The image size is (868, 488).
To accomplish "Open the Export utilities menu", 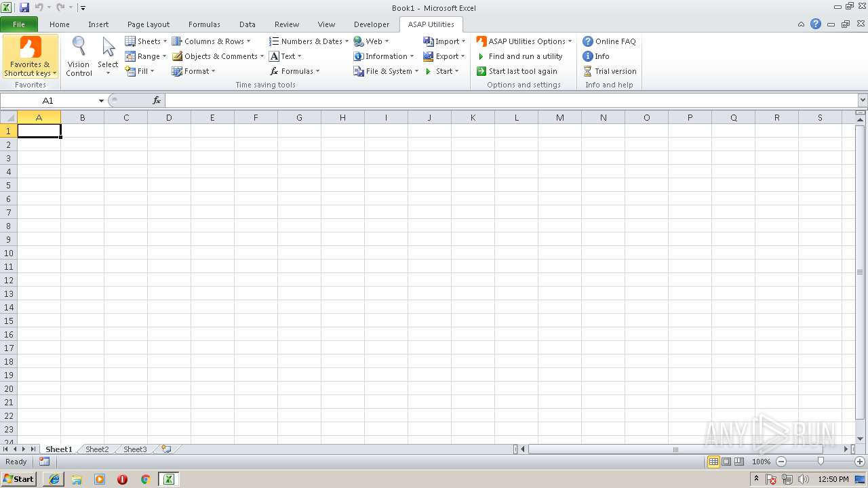I will (444, 56).
